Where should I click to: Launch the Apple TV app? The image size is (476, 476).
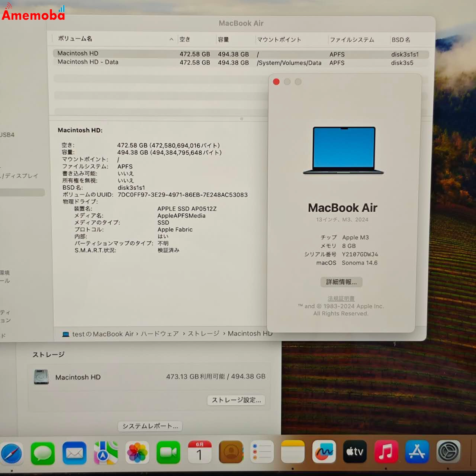point(355,451)
